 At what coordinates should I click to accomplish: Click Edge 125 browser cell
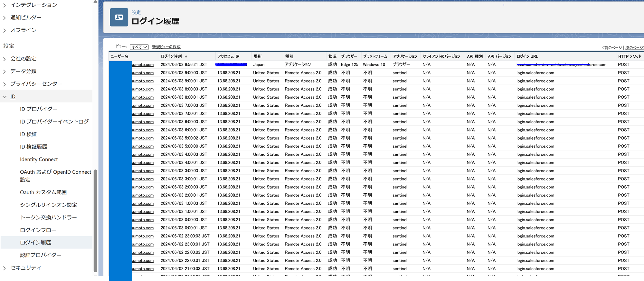pos(350,65)
